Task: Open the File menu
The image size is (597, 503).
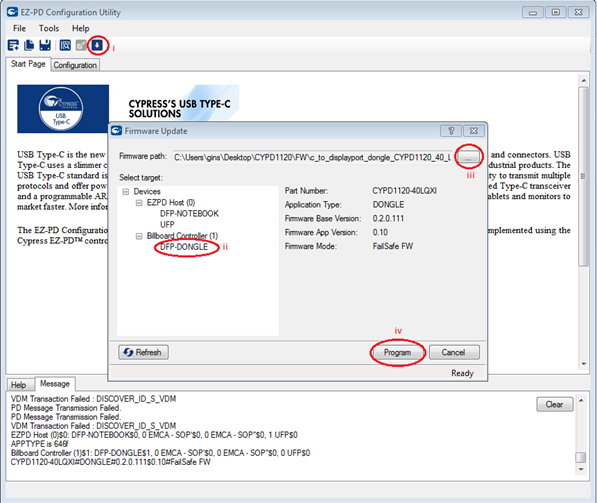Action: [x=19, y=29]
